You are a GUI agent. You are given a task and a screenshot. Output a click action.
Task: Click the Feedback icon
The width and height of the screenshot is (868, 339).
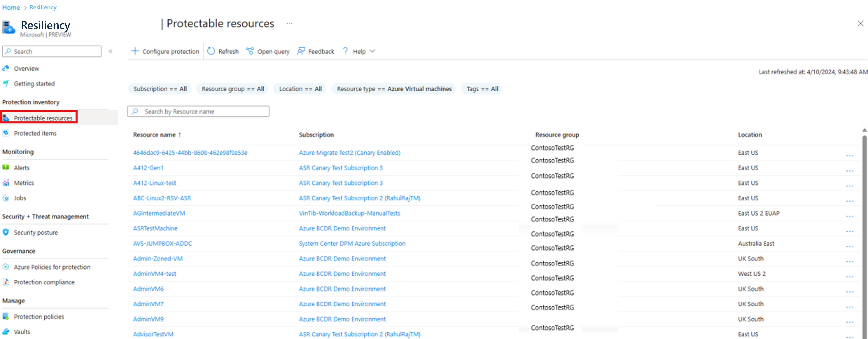[x=301, y=51]
